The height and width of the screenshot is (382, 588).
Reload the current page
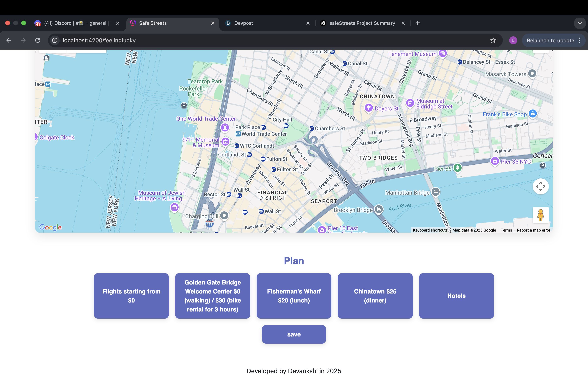click(38, 41)
